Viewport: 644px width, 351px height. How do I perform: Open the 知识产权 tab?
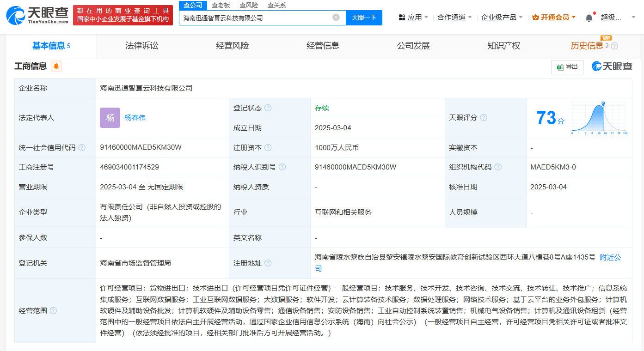click(503, 46)
